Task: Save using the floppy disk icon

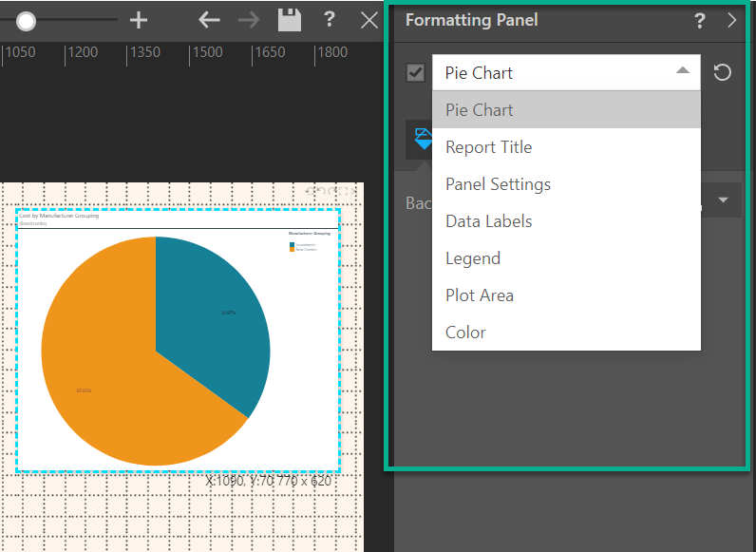Action: pos(289,20)
